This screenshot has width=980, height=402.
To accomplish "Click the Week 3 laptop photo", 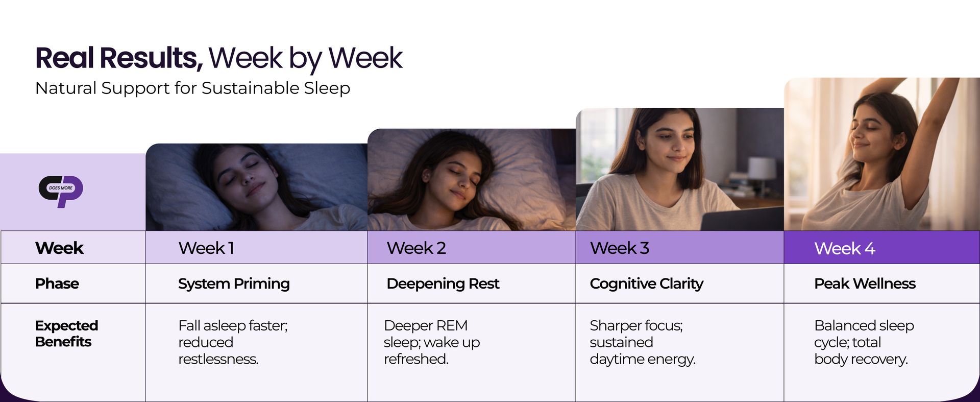I will (x=680, y=169).
